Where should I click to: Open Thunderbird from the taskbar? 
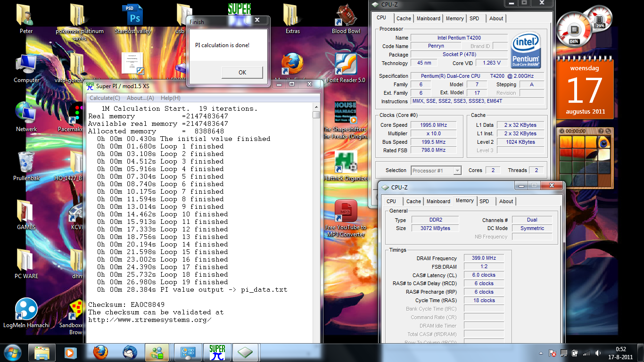[x=130, y=353]
